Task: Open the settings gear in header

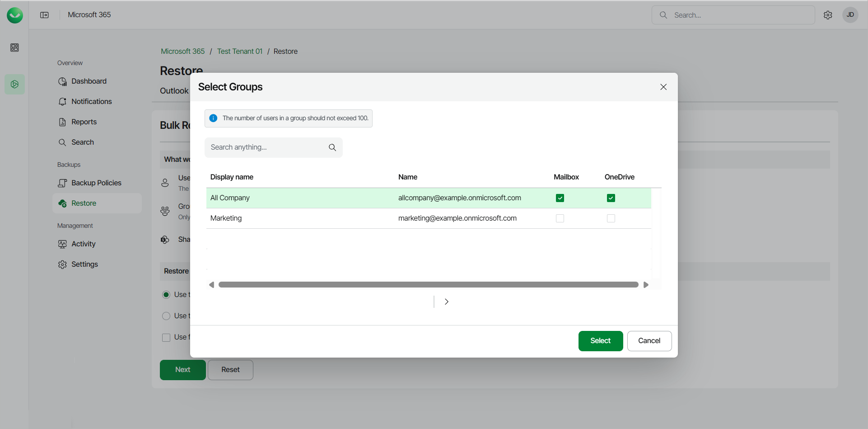Action: 828,15
